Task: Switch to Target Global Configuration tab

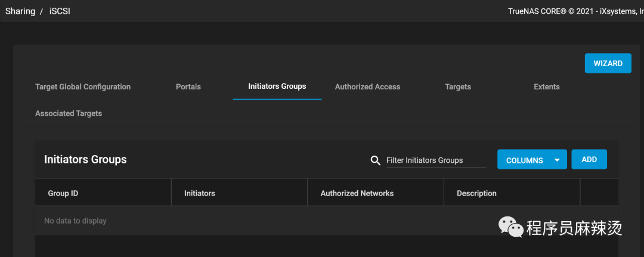Action: 83,87
